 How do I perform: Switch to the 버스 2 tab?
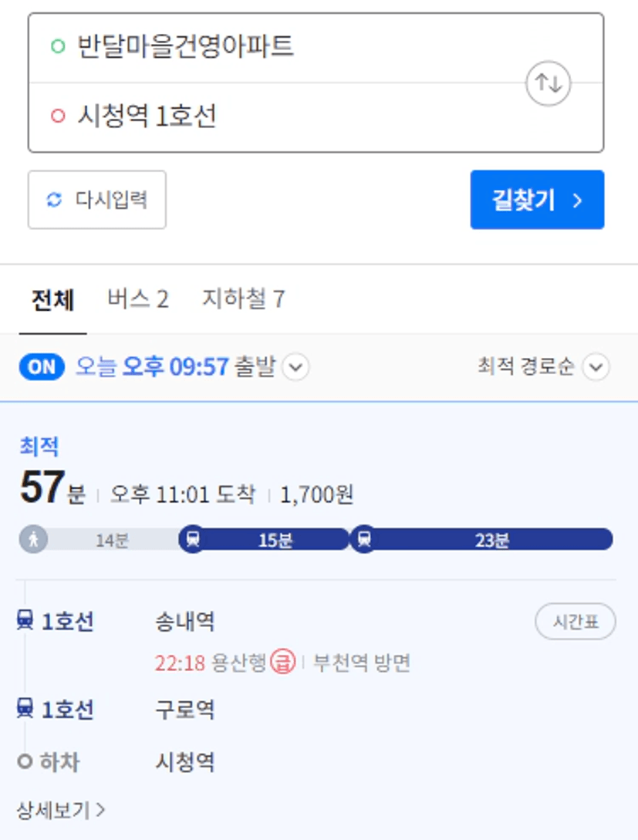138,299
